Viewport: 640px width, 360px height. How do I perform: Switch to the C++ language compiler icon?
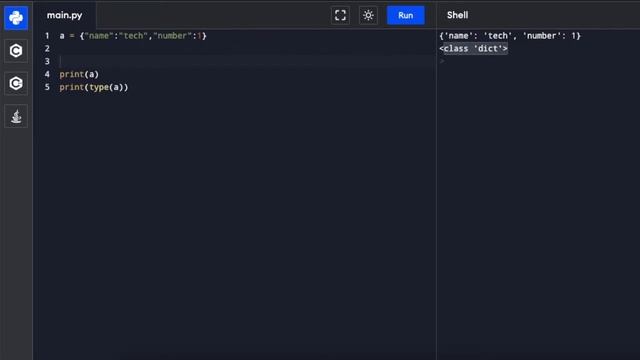[16, 83]
